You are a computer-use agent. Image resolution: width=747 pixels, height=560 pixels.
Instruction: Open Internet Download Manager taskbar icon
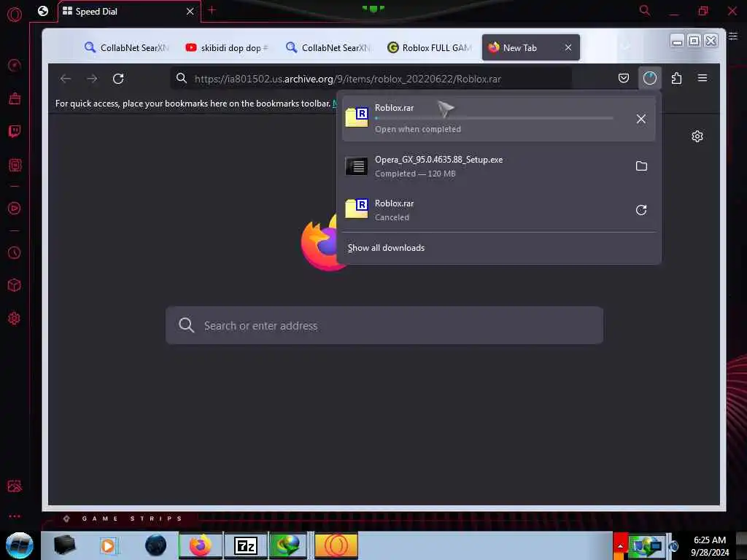pyautogui.click(x=287, y=545)
